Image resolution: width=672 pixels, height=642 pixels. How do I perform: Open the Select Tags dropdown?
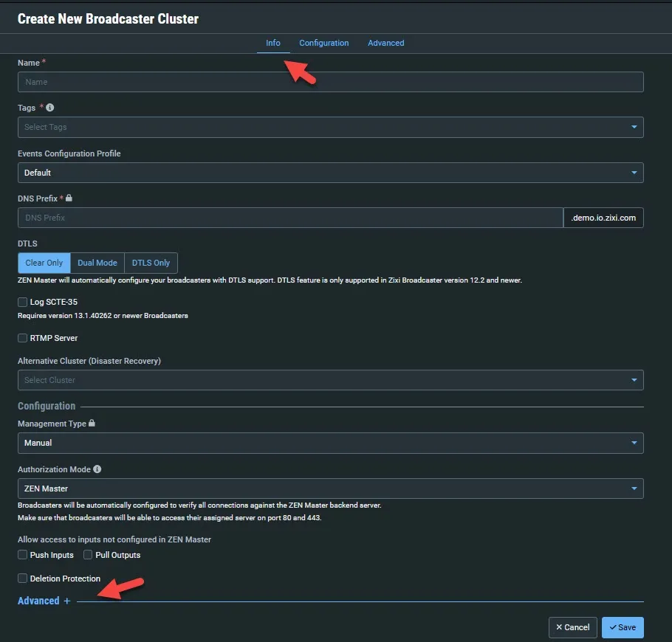330,127
